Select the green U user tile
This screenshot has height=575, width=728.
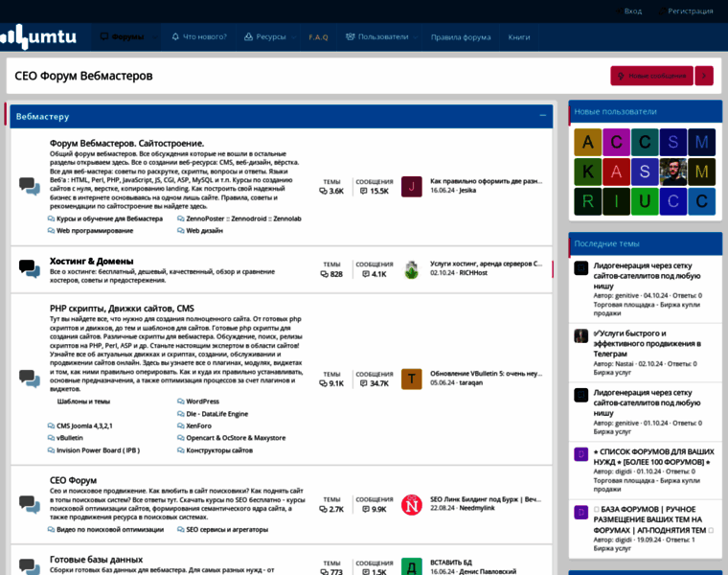(645, 201)
